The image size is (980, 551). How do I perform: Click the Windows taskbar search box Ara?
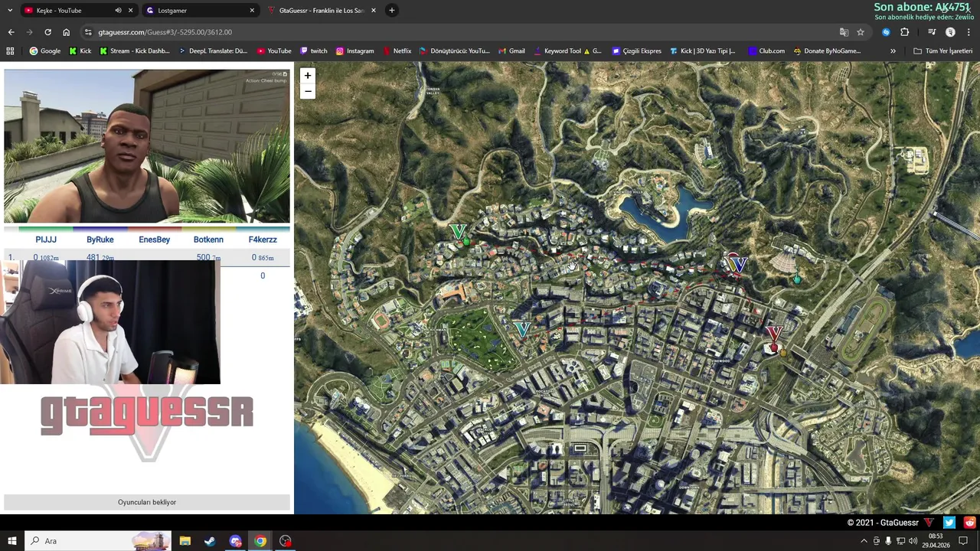98,541
